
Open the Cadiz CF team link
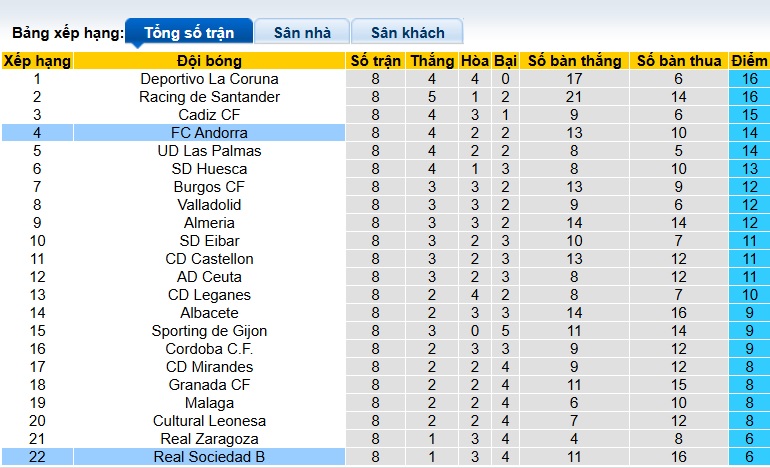[209, 115]
